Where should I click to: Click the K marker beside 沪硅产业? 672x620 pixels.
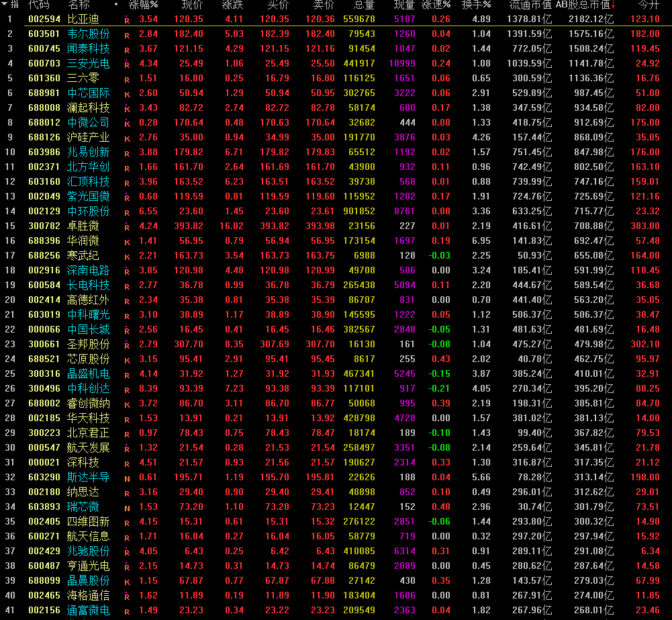(x=127, y=138)
